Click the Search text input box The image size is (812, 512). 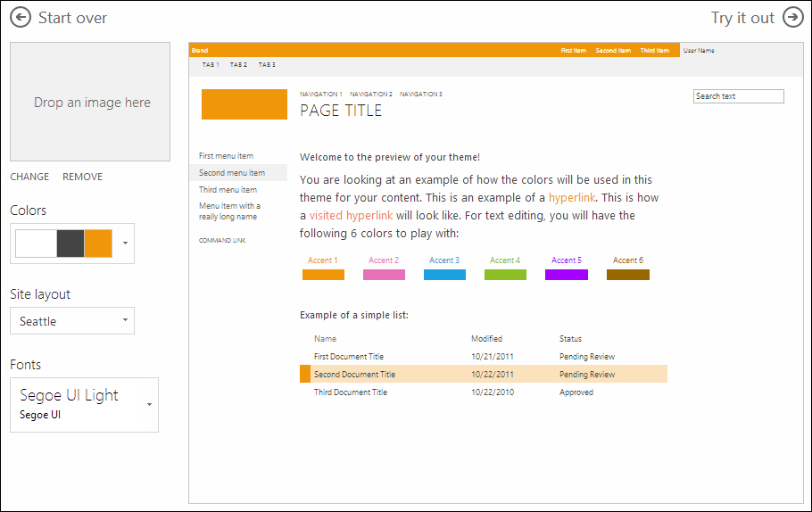(738, 96)
